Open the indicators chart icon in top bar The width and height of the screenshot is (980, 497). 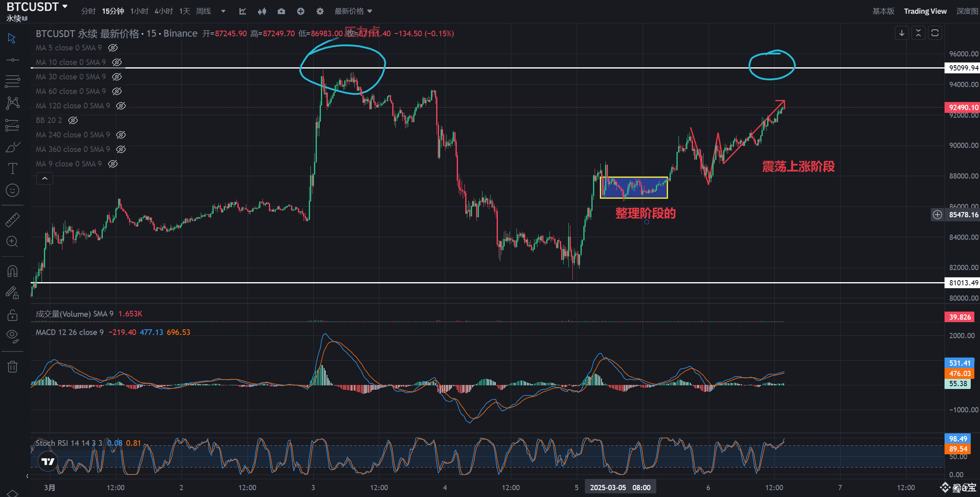pyautogui.click(x=243, y=11)
